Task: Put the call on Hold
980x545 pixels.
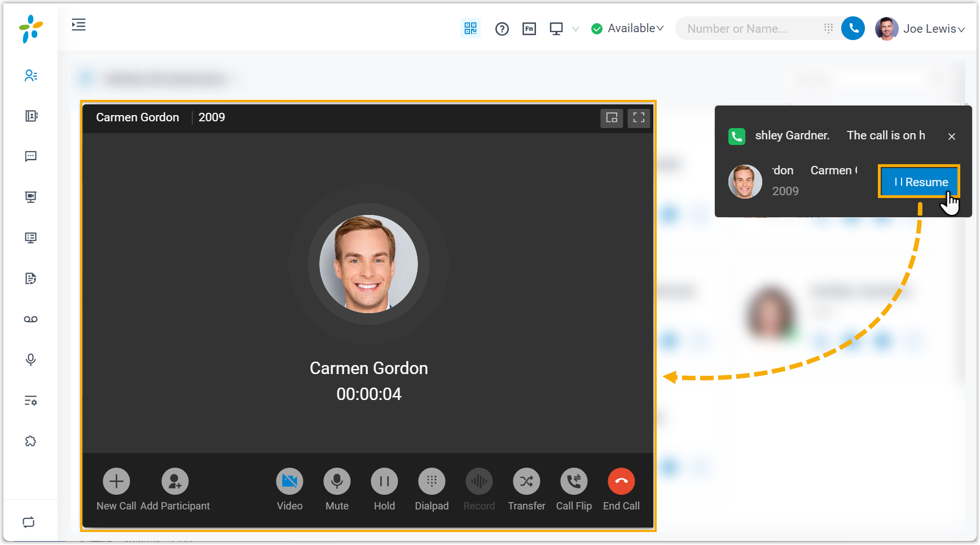Action: [x=384, y=481]
